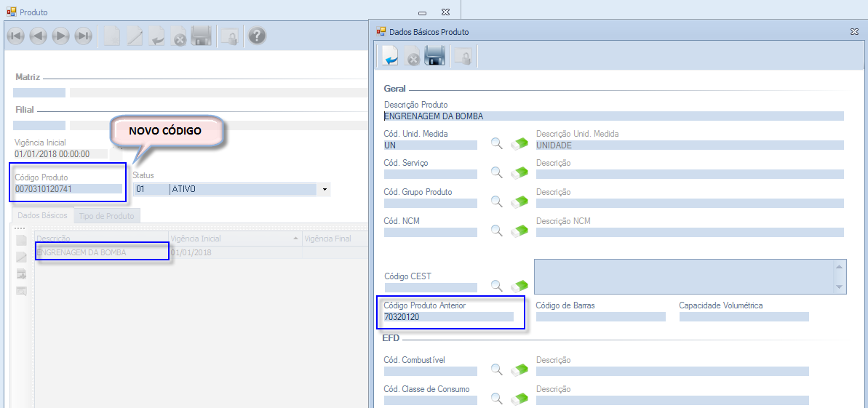Search Cód. Classe de Consumo with magnifier
The width and height of the screenshot is (868, 408).
[497, 398]
